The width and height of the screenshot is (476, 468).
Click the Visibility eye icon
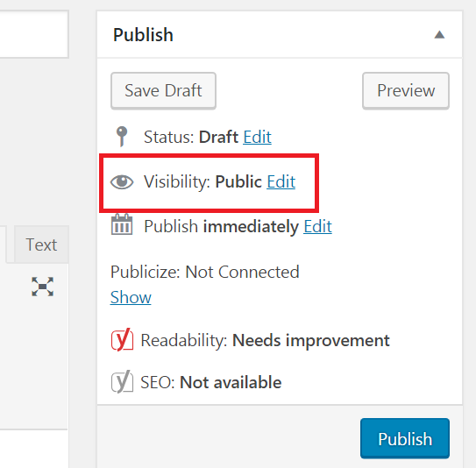122,181
